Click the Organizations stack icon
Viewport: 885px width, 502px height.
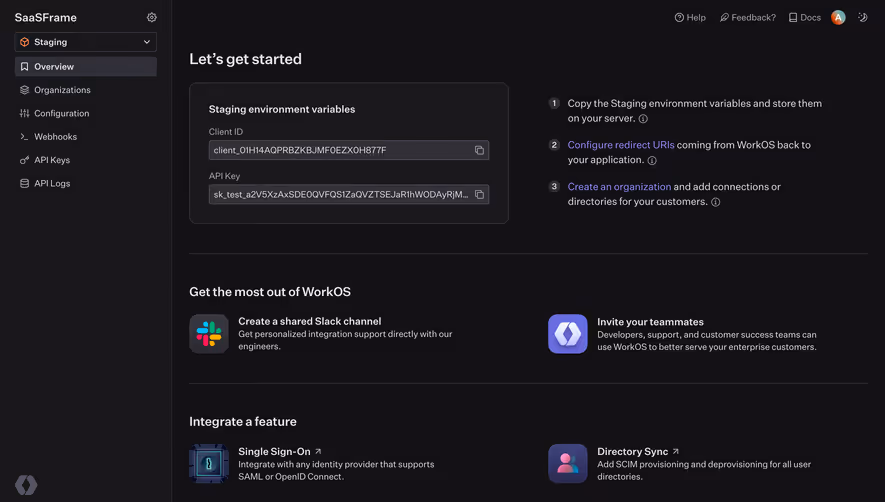tap(24, 90)
